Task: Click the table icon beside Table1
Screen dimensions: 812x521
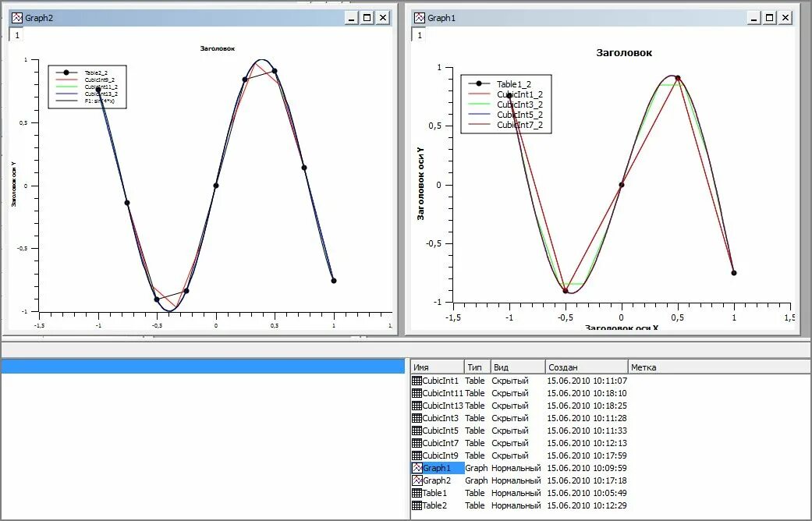Action: 417,492
